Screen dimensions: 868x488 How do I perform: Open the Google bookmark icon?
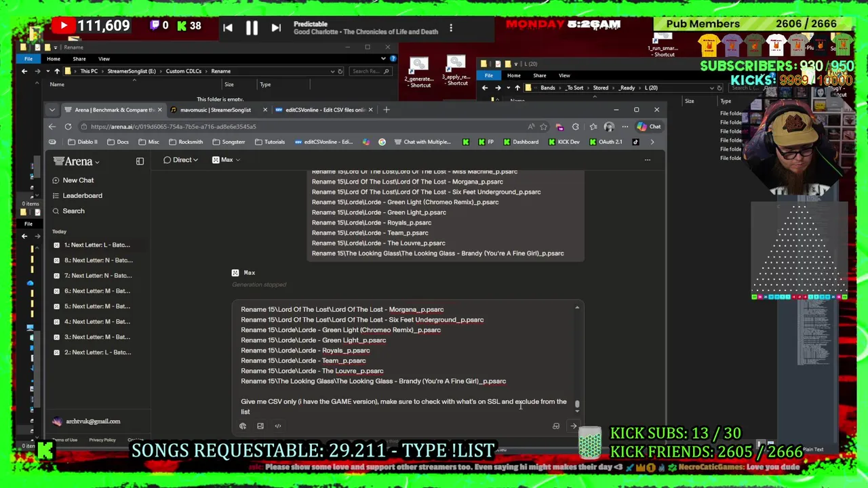382,142
